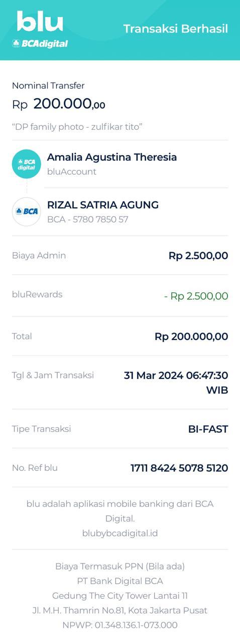Viewport: 240px width, 644px height.
Task: Select sender name Amalia Agustina Theresia
Action: coord(112,157)
